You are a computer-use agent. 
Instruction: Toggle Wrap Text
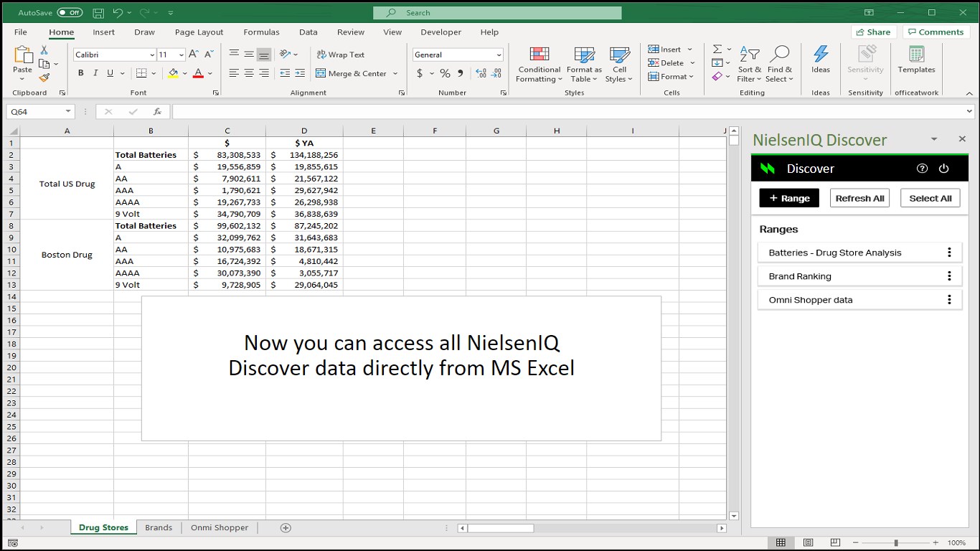tap(339, 55)
